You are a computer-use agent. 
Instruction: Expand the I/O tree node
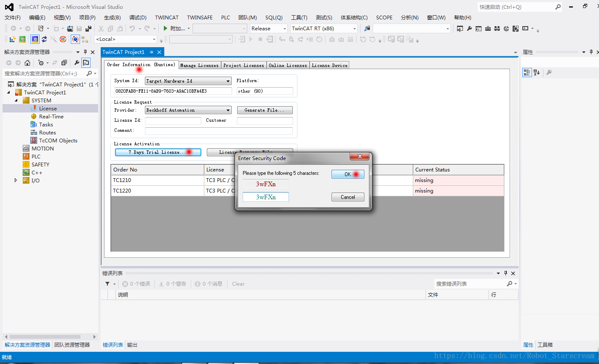point(16,181)
